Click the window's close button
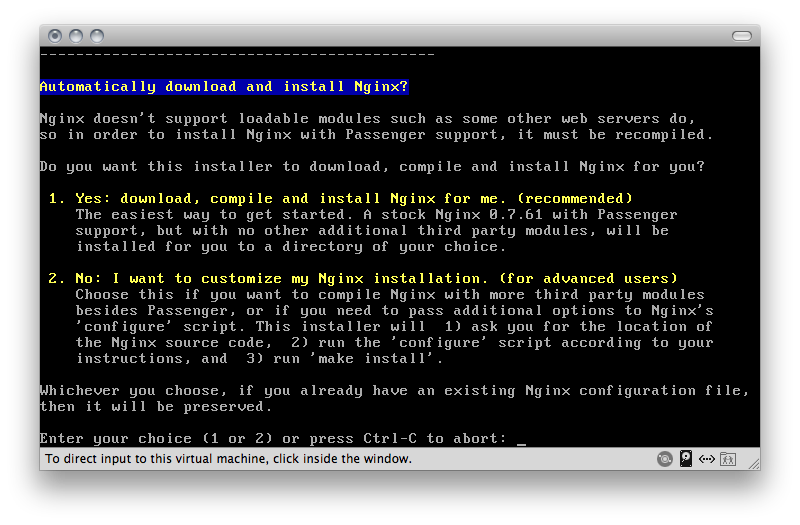This screenshot has height=525, width=800. coord(55,36)
